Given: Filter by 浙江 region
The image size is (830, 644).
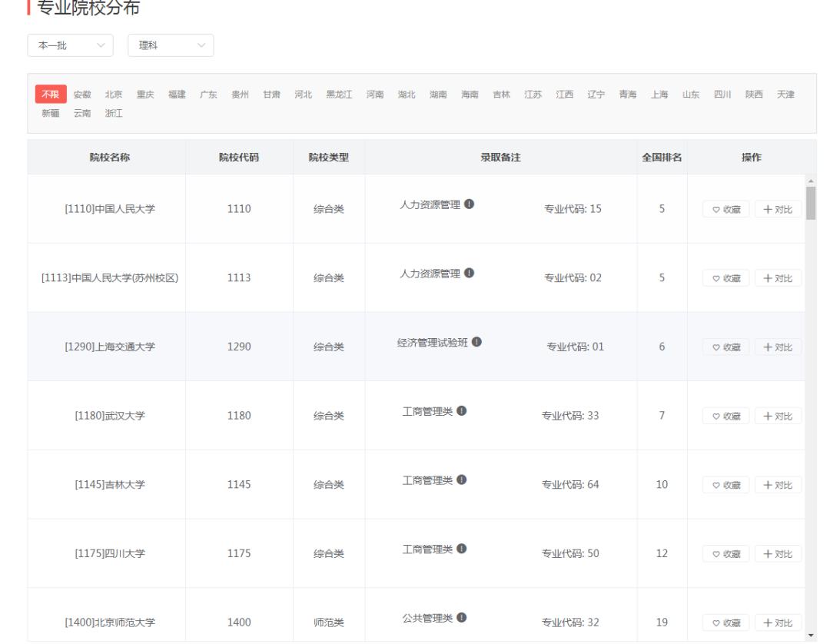Looking at the screenshot, I should (x=114, y=113).
